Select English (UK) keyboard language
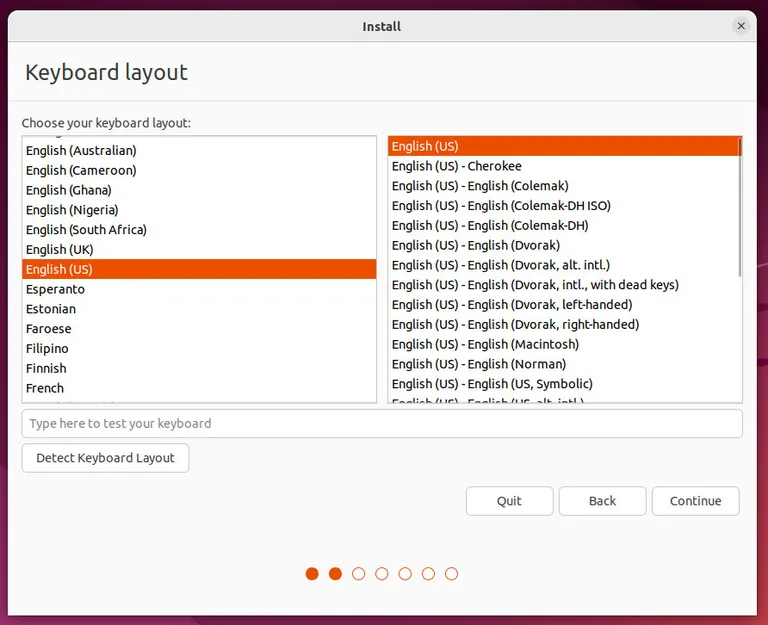 tap(199, 249)
